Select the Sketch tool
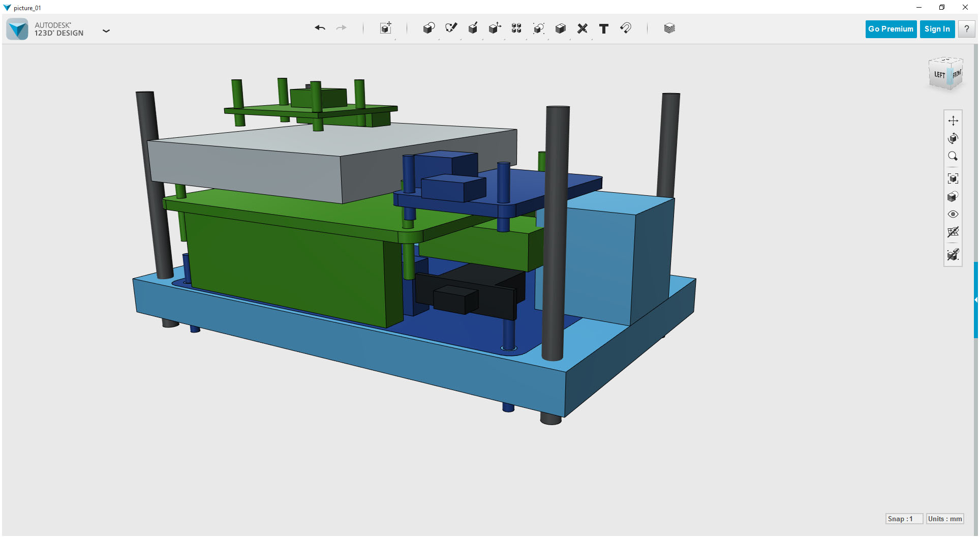The image size is (980, 538). point(451,28)
